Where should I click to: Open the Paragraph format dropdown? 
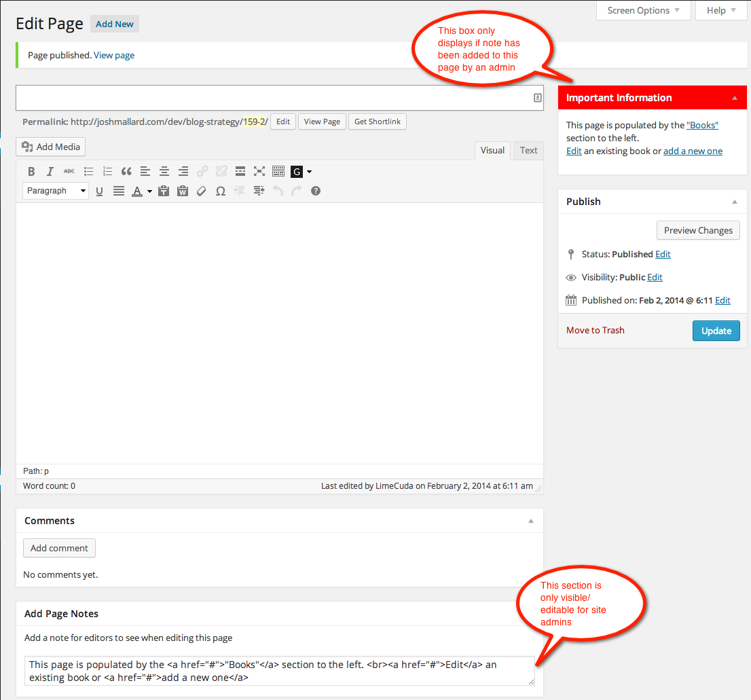(56, 191)
